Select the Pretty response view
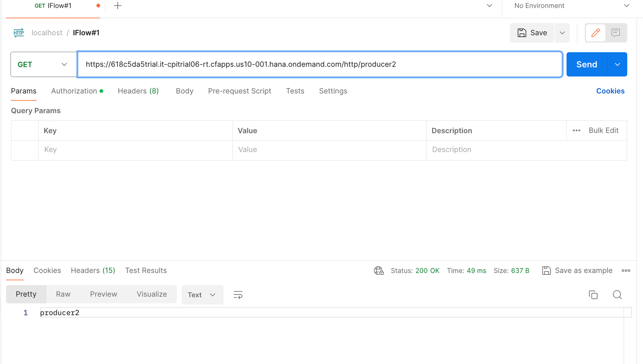 (x=26, y=294)
